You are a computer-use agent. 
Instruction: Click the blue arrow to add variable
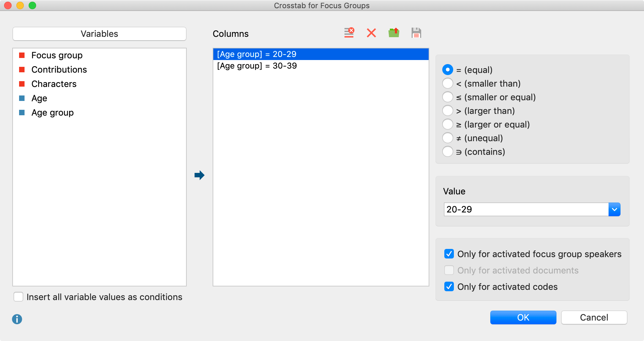(199, 175)
